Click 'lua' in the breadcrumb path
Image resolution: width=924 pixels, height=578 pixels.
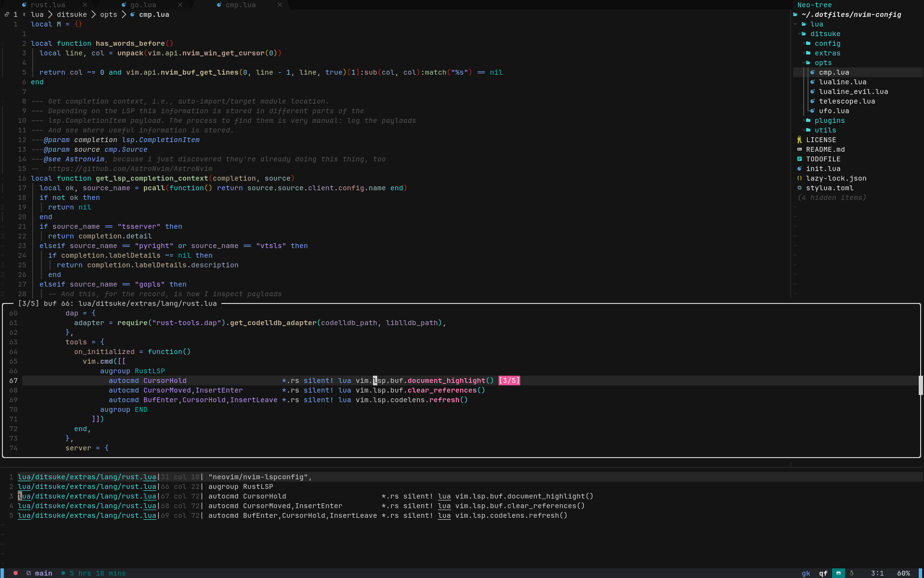pyautogui.click(x=37, y=14)
